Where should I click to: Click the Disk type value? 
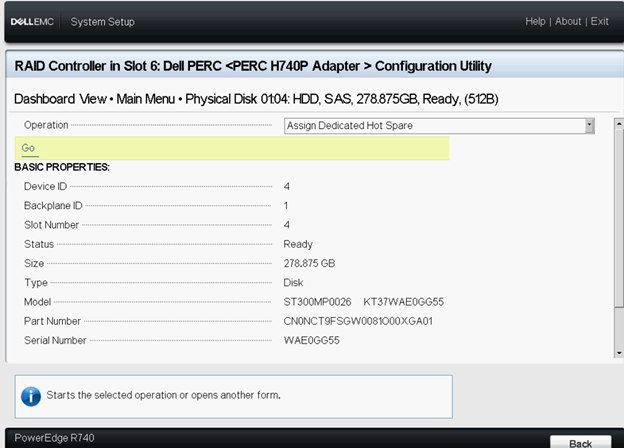pos(293,282)
